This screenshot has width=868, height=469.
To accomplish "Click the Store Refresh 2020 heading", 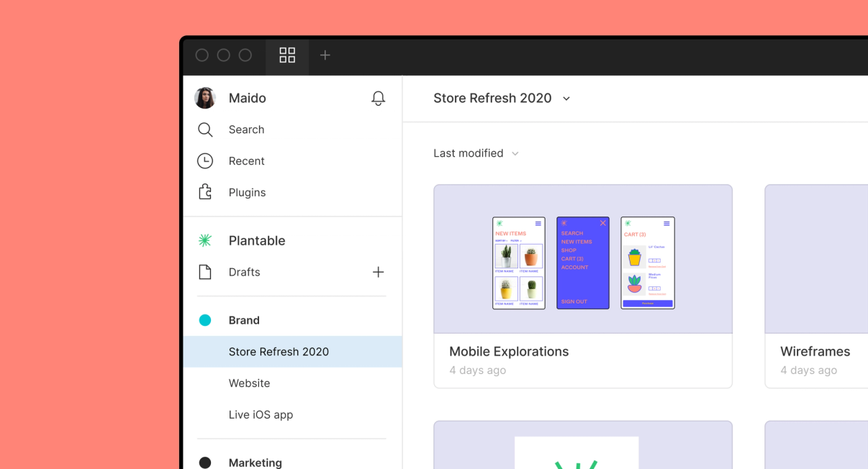I will 492,98.
